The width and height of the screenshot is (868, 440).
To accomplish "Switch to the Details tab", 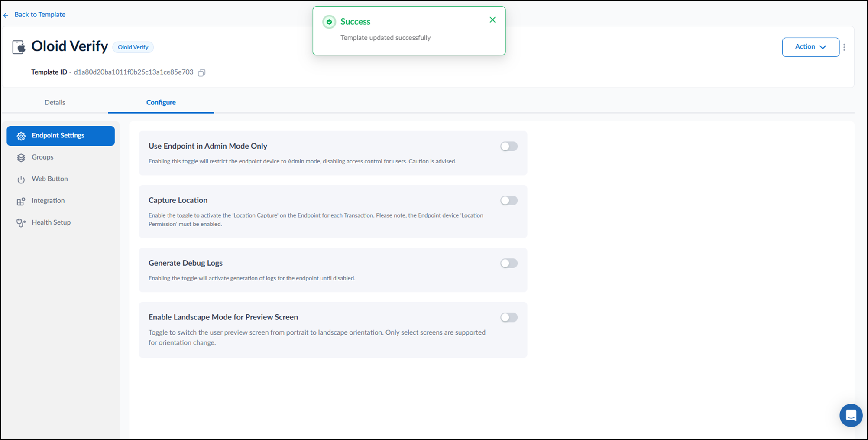I will [55, 103].
